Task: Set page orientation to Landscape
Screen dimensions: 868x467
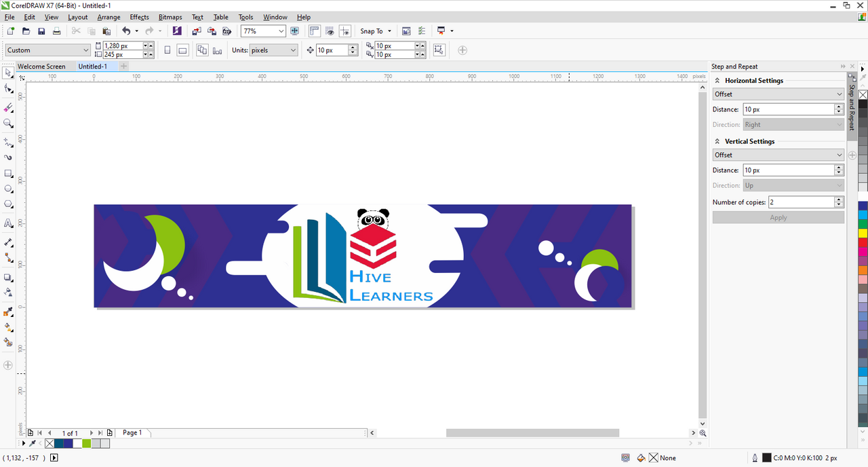Action: tap(182, 50)
